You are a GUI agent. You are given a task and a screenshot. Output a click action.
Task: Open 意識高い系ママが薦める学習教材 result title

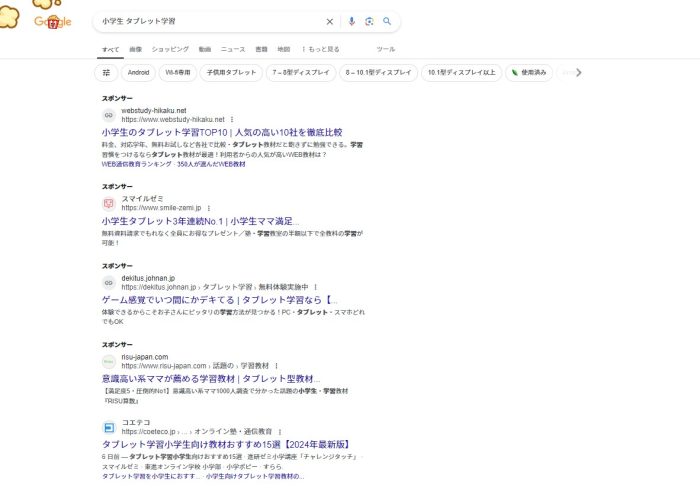tap(211, 379)
